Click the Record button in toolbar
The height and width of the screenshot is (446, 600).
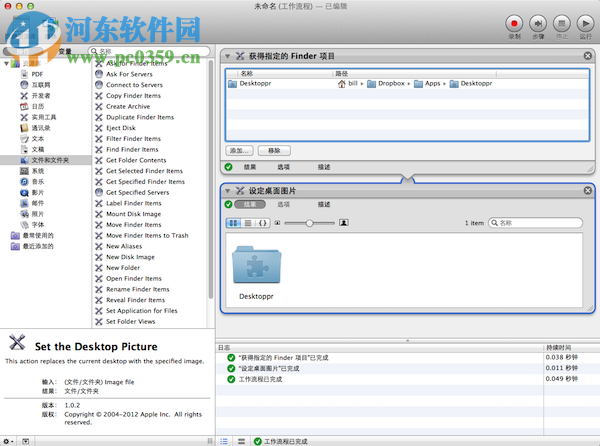(x=514, y=24)
